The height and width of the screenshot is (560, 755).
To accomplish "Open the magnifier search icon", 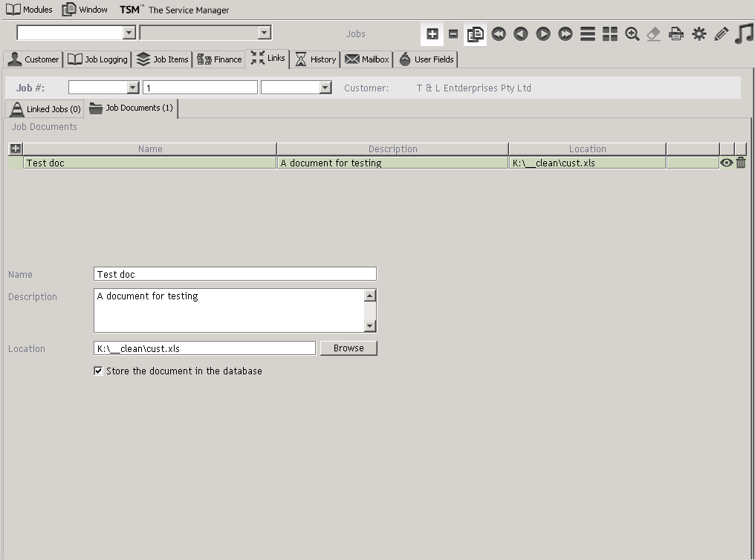I will tap(632, 34).
